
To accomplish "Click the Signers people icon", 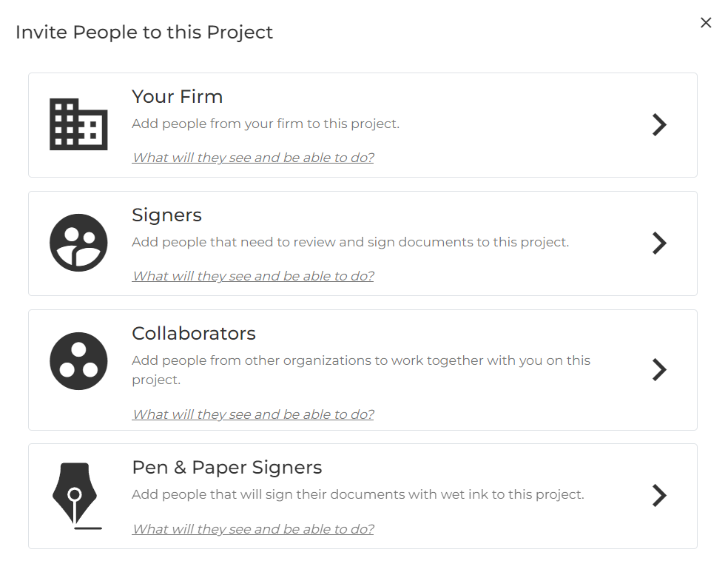I will (x=78, y=243).
